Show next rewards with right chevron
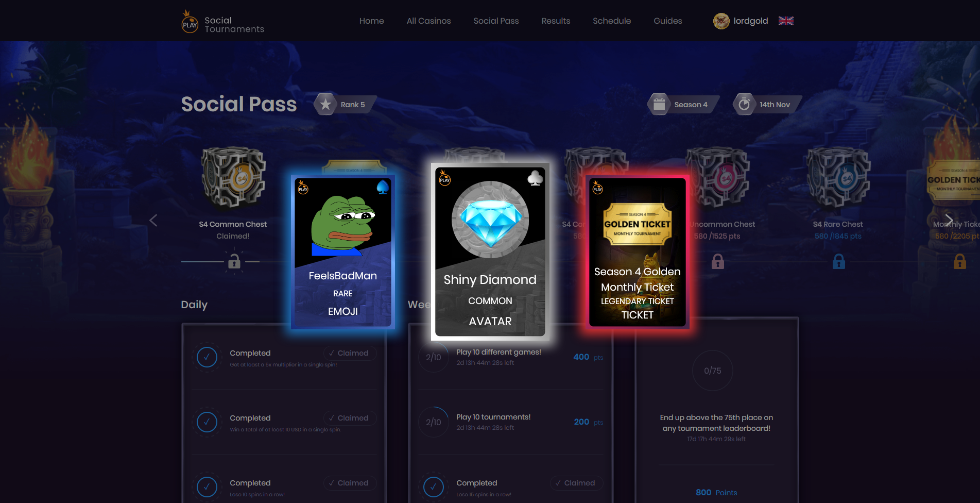Viewport: 980px width, 503px height. pos(949,220)
